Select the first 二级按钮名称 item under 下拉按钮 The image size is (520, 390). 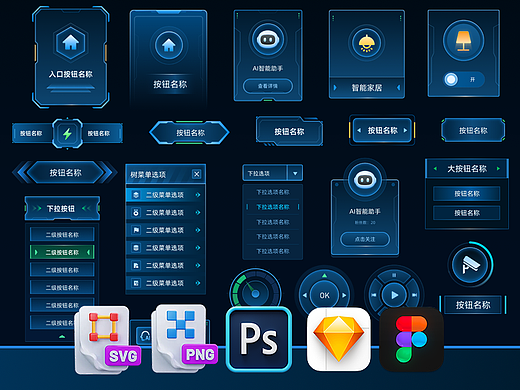coord(62,235)
